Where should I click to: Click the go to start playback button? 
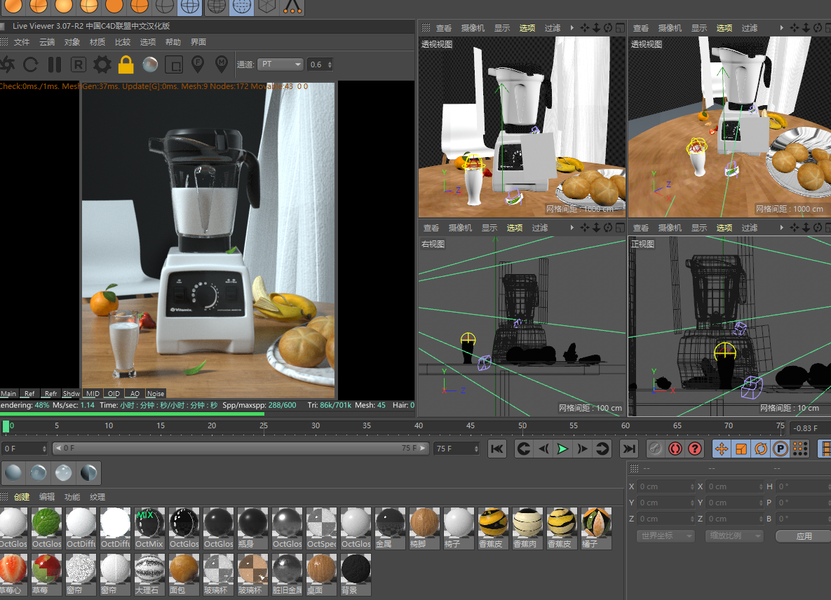tap(497, 449)
